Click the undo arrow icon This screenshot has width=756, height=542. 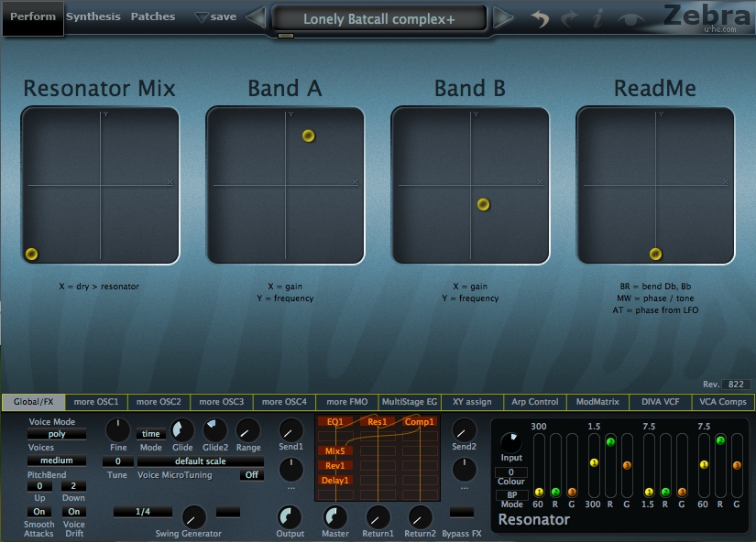(541, 18)
